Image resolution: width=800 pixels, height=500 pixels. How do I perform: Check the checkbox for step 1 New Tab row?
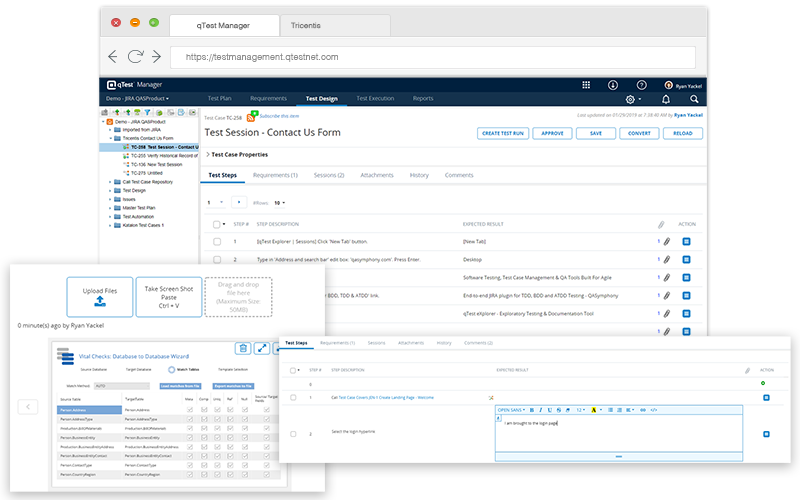217,242
